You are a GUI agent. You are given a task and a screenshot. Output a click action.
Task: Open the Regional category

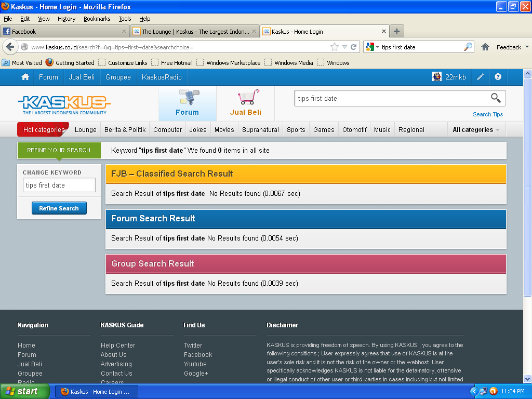411,129
